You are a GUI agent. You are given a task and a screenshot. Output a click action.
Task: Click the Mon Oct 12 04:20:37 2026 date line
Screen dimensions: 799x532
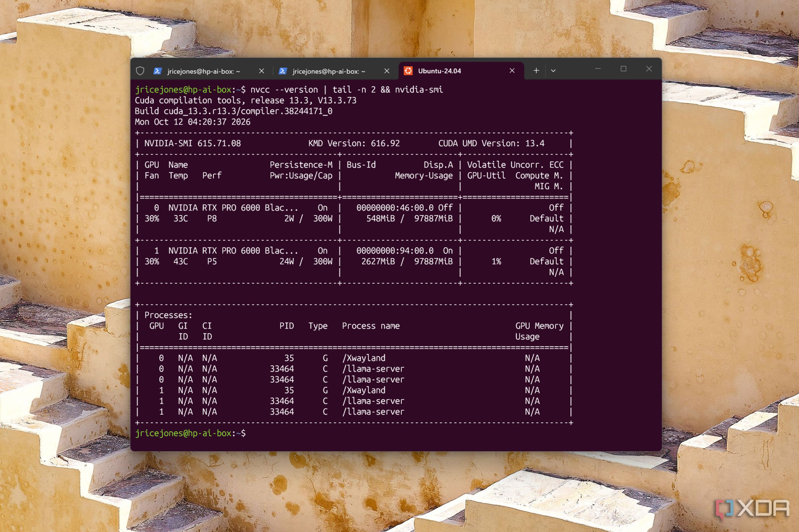coord(192,122)
